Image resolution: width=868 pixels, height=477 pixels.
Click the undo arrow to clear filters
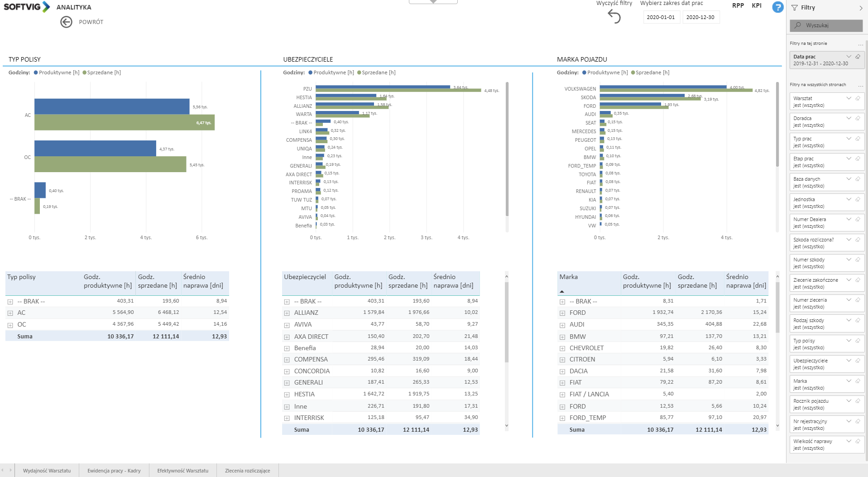[x=614, y=17]
